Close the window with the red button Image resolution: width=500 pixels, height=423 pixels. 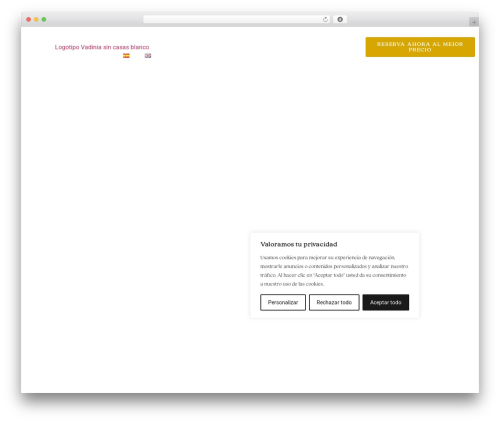29,19
